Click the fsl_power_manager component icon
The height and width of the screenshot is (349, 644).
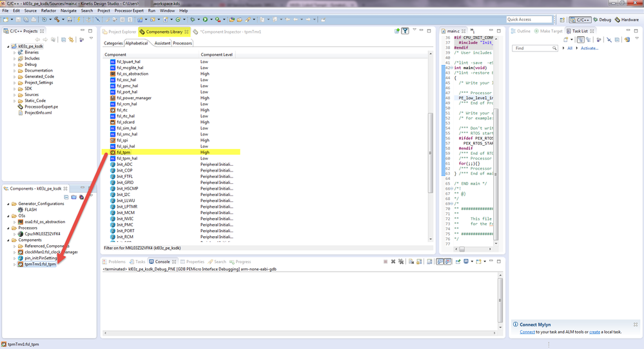tap(113, 98)
